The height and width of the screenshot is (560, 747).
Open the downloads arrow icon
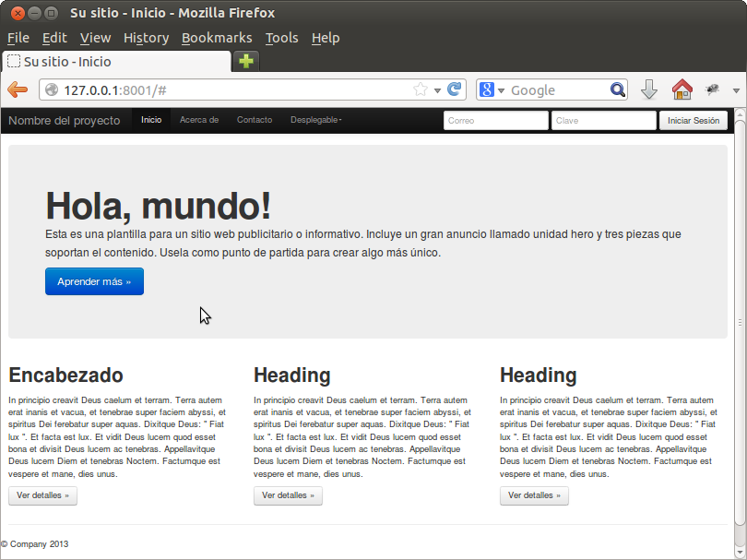(x=648, y=89)
